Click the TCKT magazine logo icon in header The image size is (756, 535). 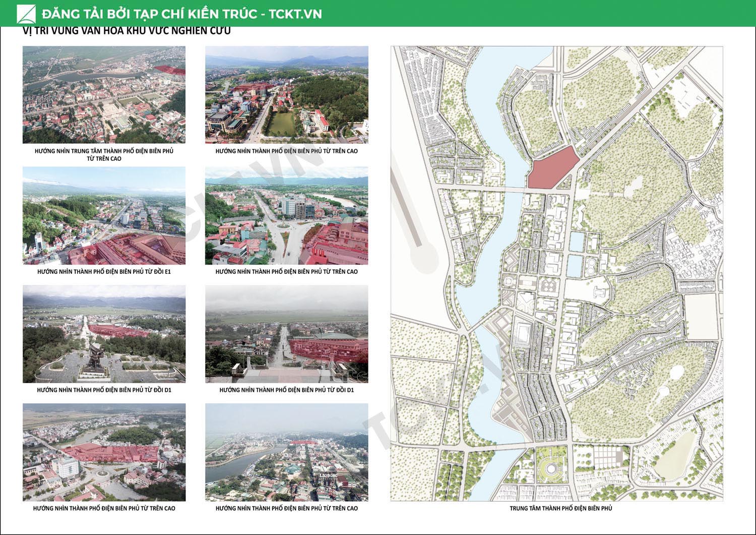[x=26, y=14]
